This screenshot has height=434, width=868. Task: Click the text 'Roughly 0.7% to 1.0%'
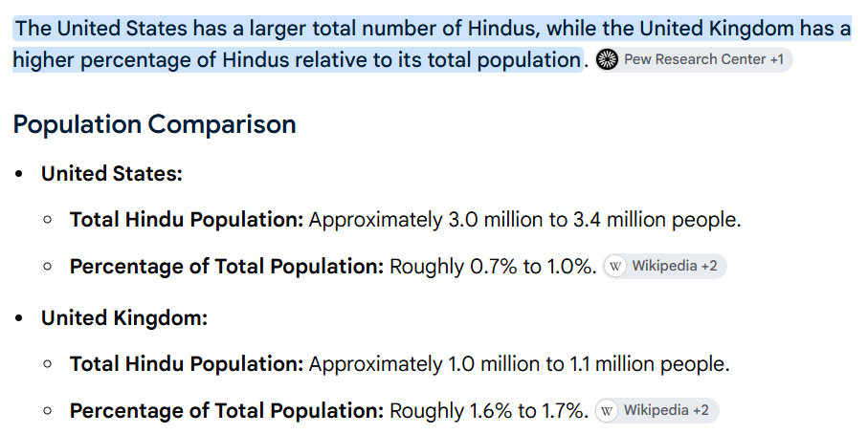493,267
